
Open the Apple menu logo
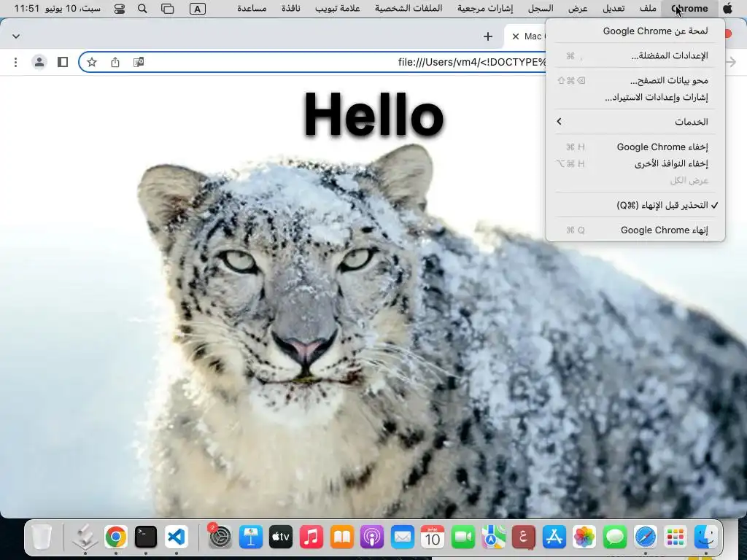(x=727, y=9)
